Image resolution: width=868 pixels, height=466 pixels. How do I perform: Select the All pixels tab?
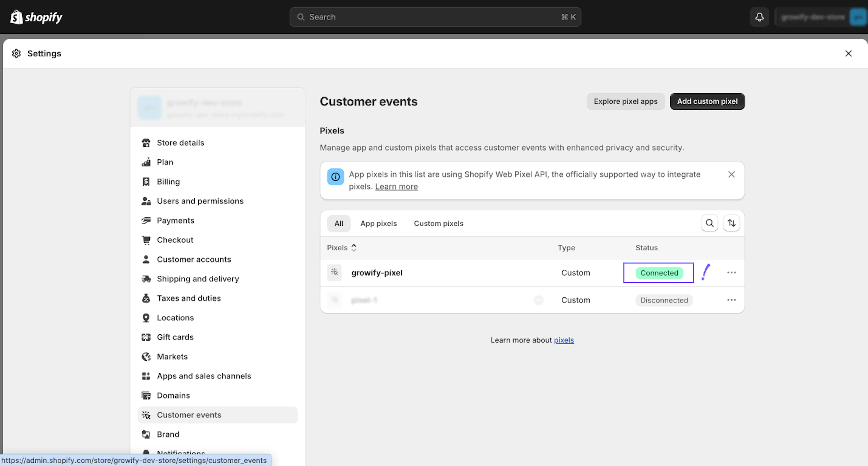point(339,223)
